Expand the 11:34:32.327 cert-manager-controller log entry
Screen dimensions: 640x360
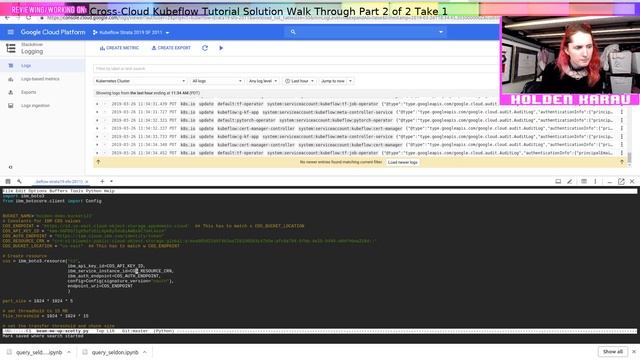point(97,129)
